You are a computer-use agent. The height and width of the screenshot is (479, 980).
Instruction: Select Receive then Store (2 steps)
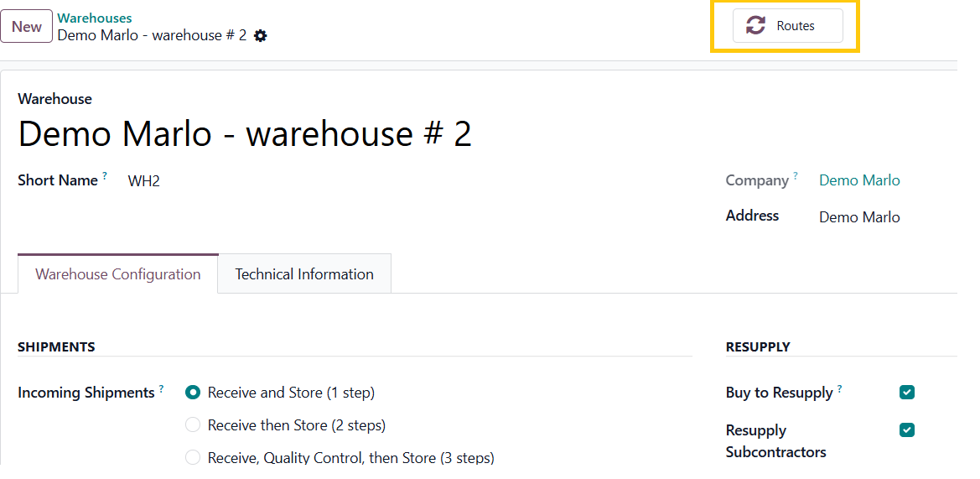[x=193, y=425]
